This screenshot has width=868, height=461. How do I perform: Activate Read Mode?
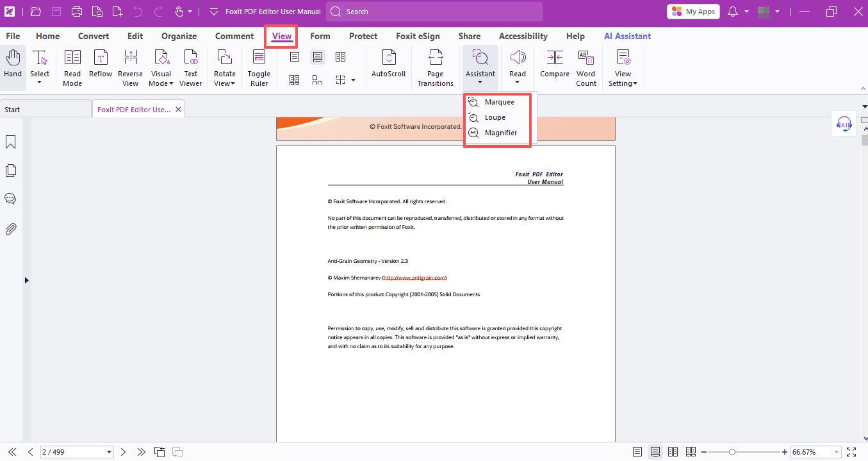coord(72,68)
